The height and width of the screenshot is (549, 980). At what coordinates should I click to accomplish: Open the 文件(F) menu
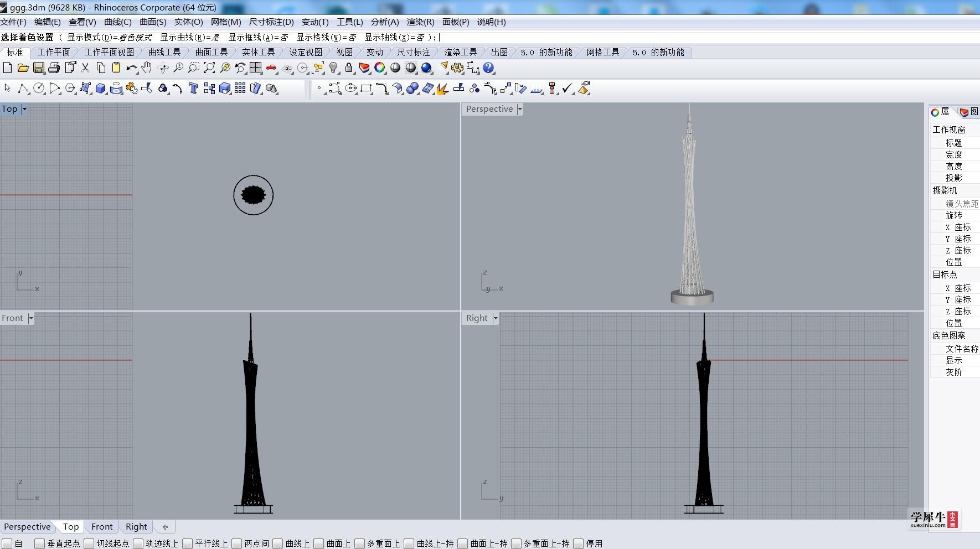[13, 22]
